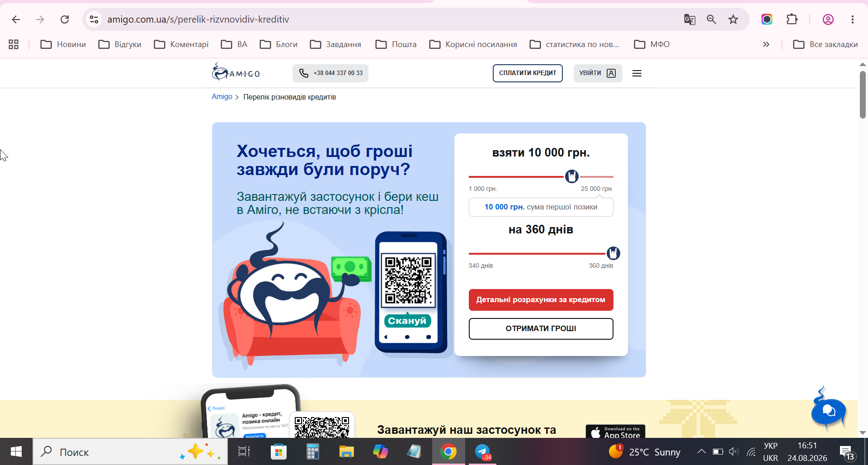
Task: Click Детальні розрахунки за кредитом button
Action: 541,300
